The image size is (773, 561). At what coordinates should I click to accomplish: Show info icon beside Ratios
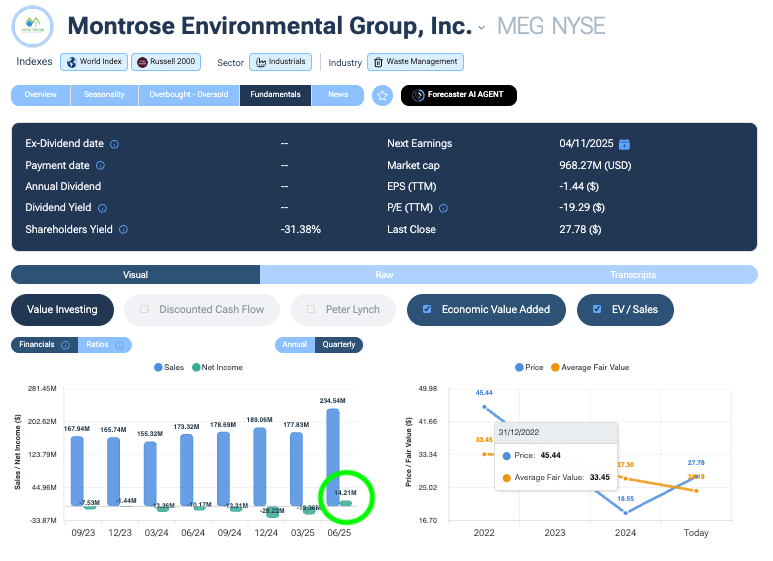tap(119, 345)
